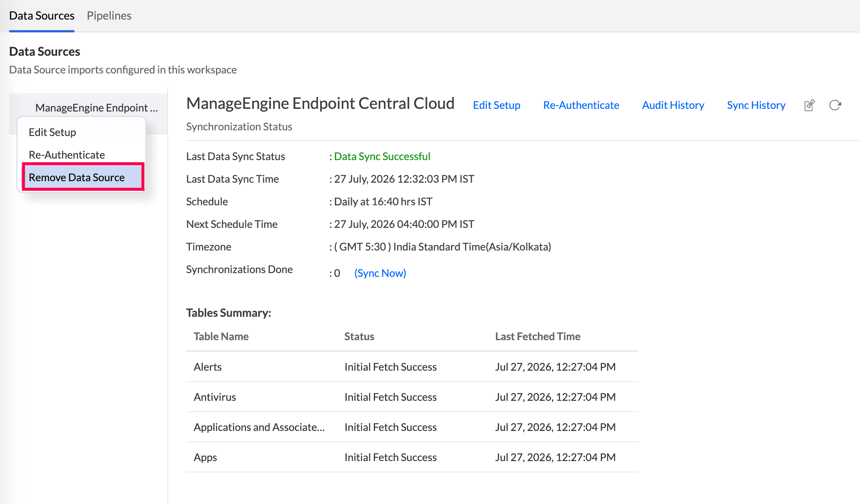The height and width of the screenshot is (504, 860).
Task: Click last fetched time in the Apps row
Action: coord(555,457)
